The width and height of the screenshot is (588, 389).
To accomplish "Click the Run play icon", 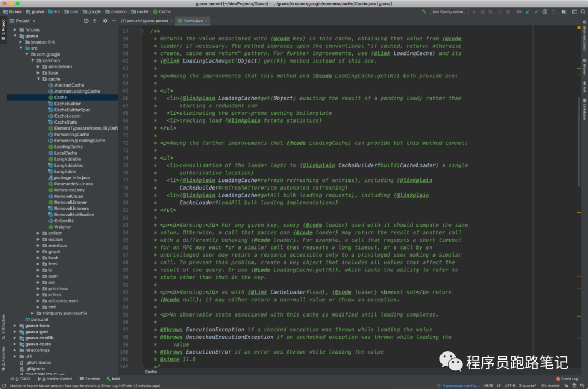I will (474, 11).
